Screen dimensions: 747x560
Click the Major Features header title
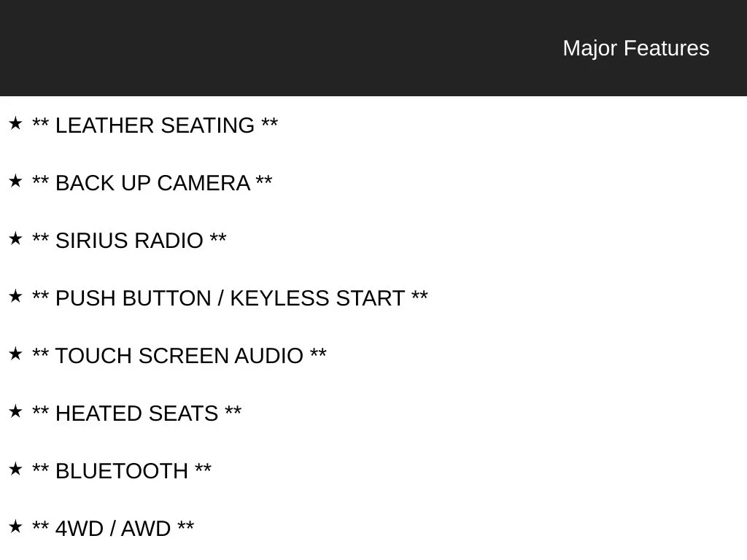point(636,48)
